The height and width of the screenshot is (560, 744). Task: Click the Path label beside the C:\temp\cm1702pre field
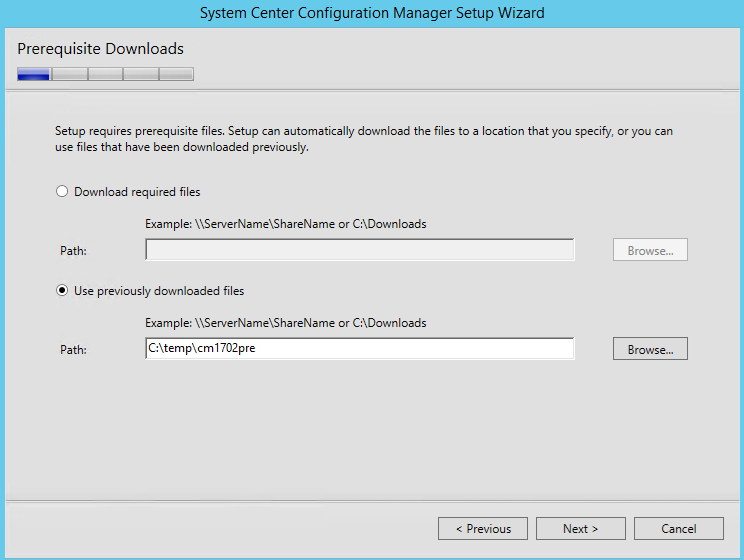click(x=74, y=350)
